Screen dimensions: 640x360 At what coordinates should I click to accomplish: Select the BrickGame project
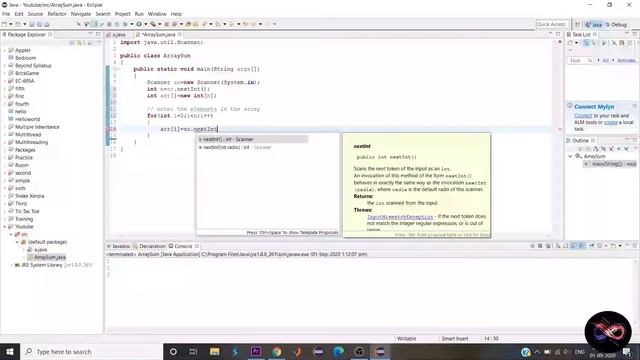tap(24, 73)
